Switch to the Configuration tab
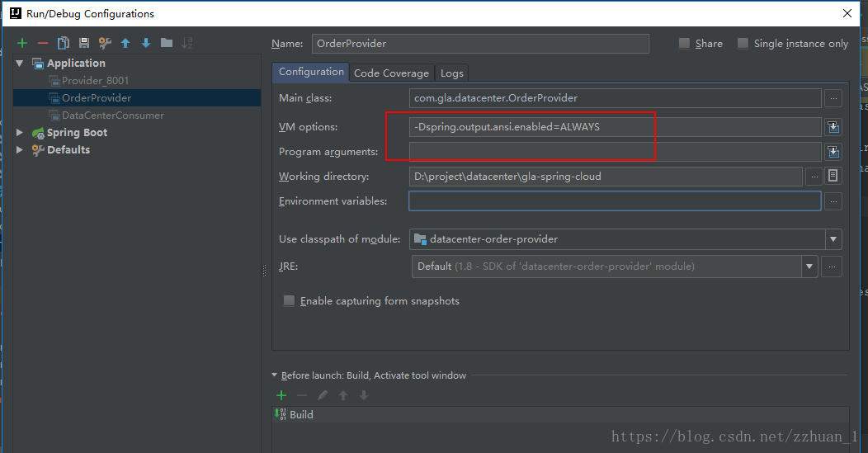Viewport: 868px width, 453px height. click(x=311, y=72)
